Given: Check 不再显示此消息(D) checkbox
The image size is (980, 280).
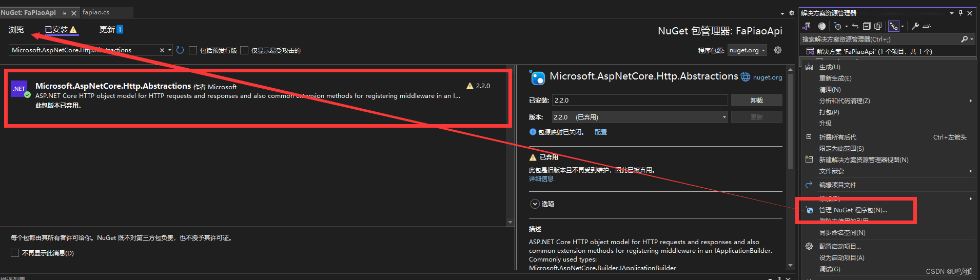Looking at the screenshot, I should [x=15, y=253].
